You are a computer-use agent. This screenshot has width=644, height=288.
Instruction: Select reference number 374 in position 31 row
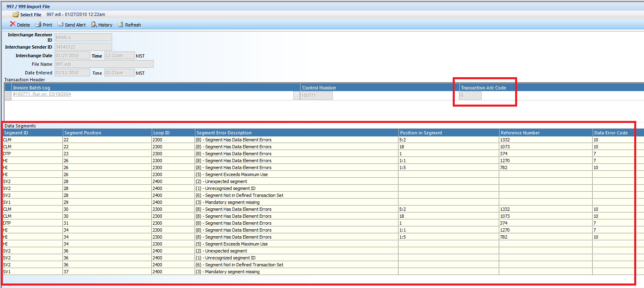pyautogui.click(x=546, y=223)
